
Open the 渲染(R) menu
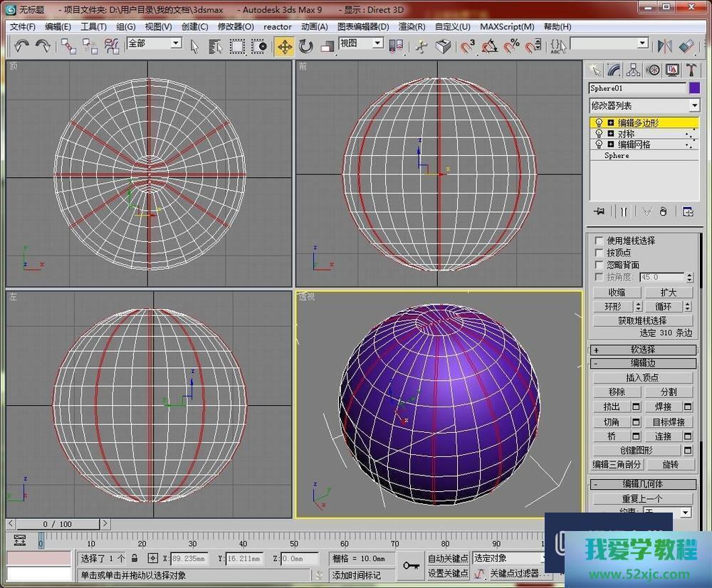pos(412,26)
